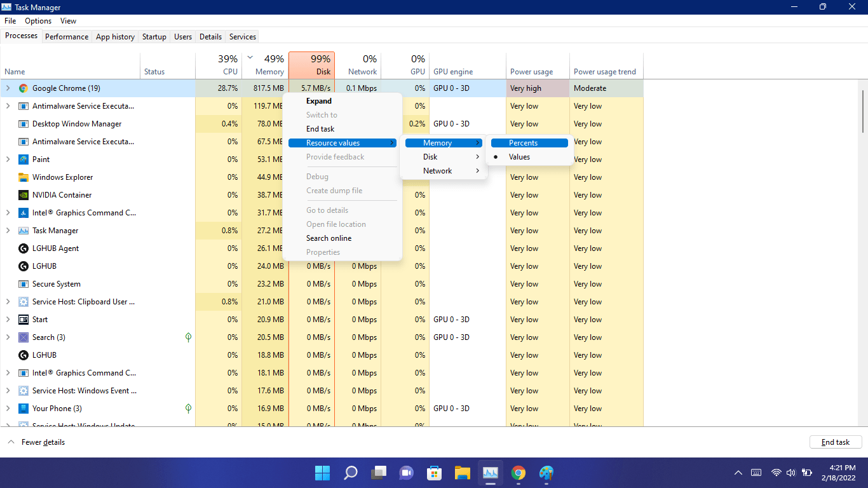This screenshot has height=488, width=868.
Task: Click the volume speaker icon in system tray
Action: (x=791, y=473)
